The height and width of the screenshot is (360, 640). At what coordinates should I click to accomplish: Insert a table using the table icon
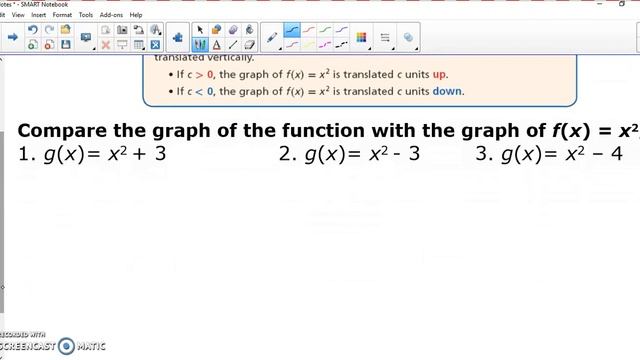139,44
